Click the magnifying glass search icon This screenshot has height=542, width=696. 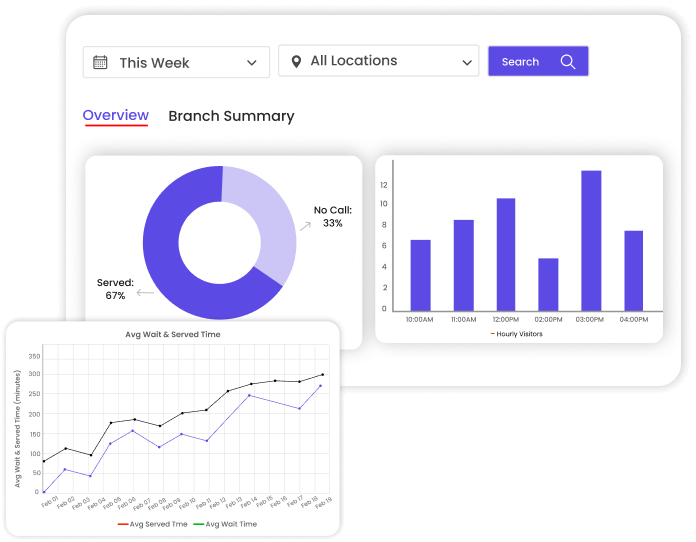pyautogui.click(x=568, y=62)
